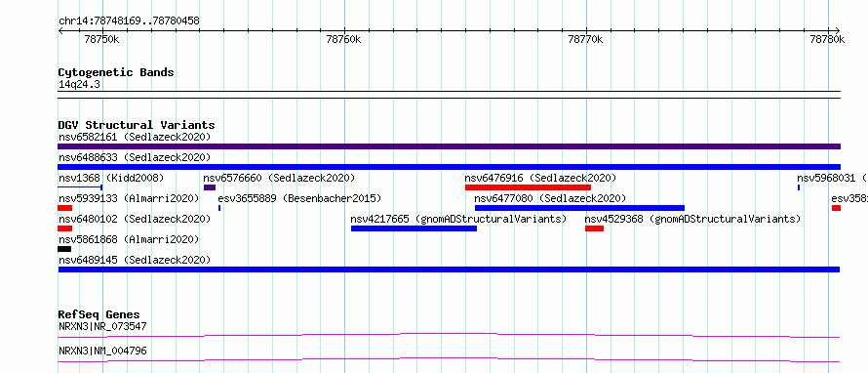Click the NRXN3|NM_004796 gene label

click(x=102, y=351)
